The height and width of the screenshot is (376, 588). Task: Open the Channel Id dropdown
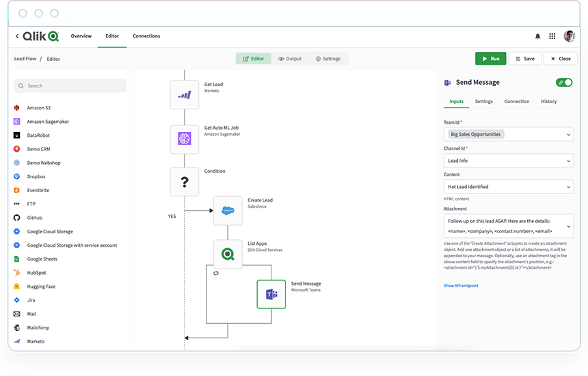tap(569, 161)
